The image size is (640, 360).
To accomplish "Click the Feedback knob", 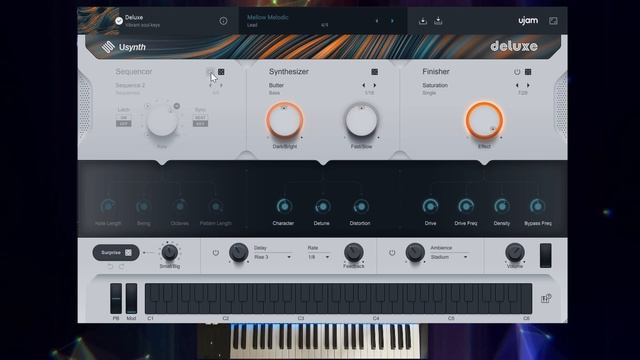I will (353, 252).
